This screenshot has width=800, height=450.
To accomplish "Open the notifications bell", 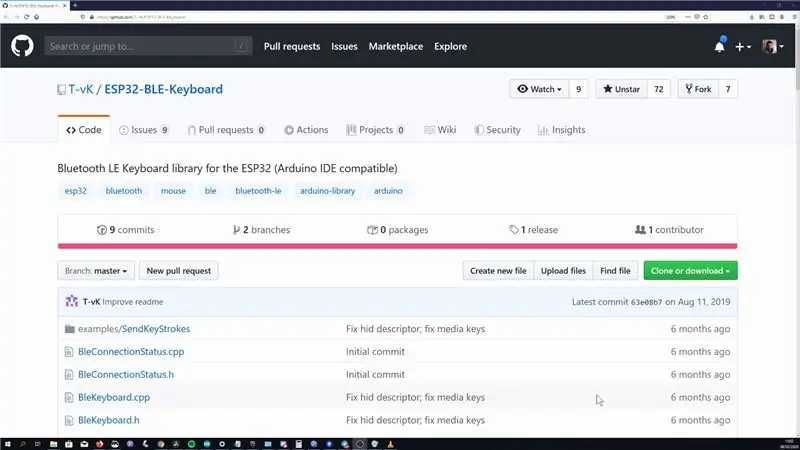I will tap(719, 46).
